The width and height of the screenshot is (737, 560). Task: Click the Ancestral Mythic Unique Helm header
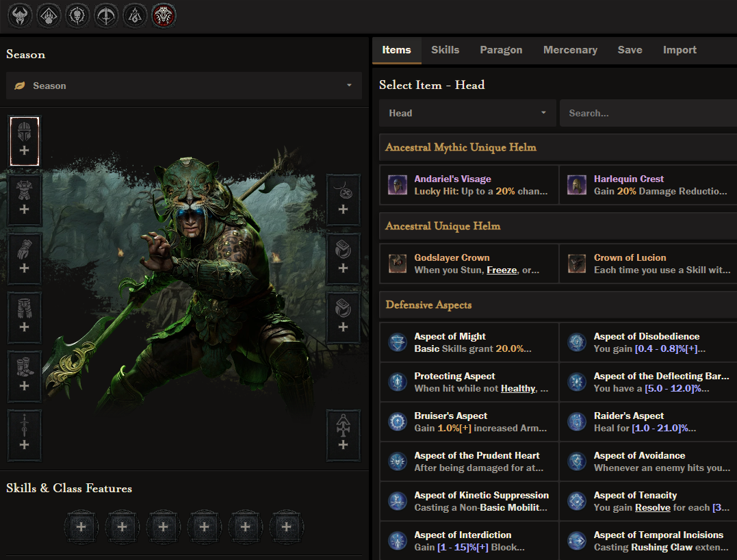pos(558,147)
